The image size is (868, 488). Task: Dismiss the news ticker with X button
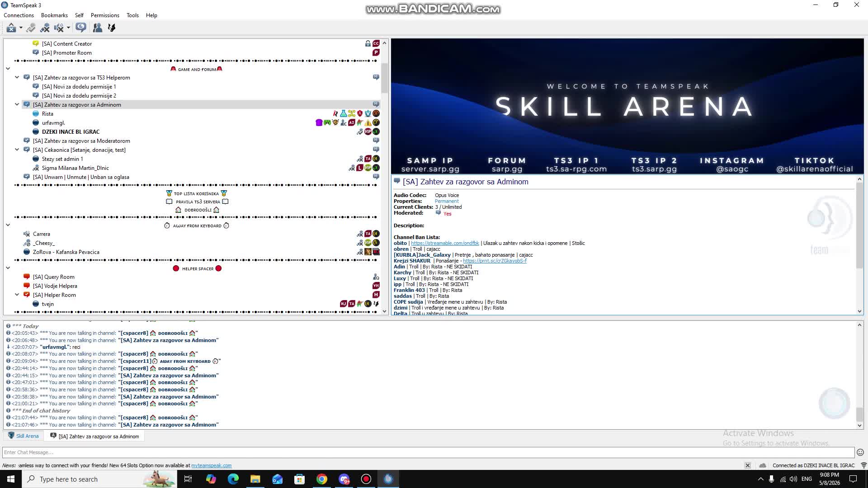[x=748, y=465]
